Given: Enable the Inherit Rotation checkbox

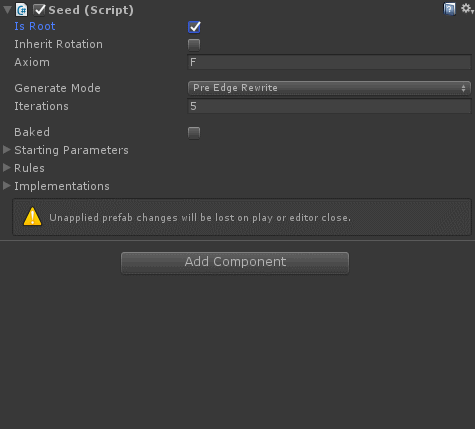Looking at the screenshot, I should click(x=194, y=45).
